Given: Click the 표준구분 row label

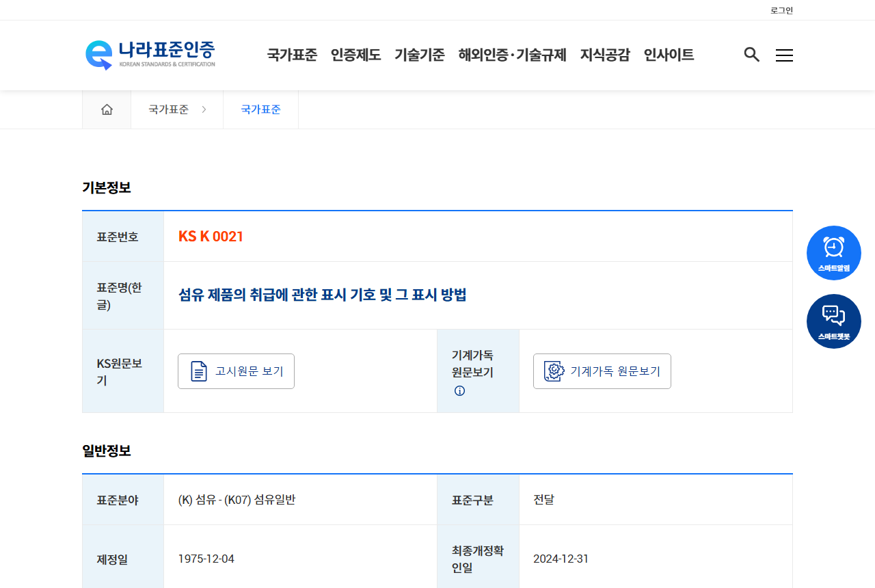Looking at the screenshot, I should tap(472, 500).
